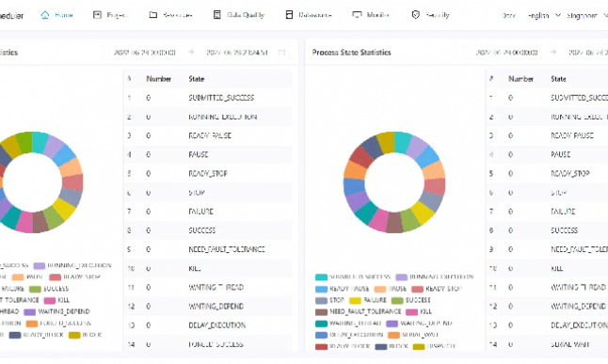Image resolution: width=608 pixels, height=364 pixels.
Task: Open the Monitor menu
Action: click(x=377, y=15)
